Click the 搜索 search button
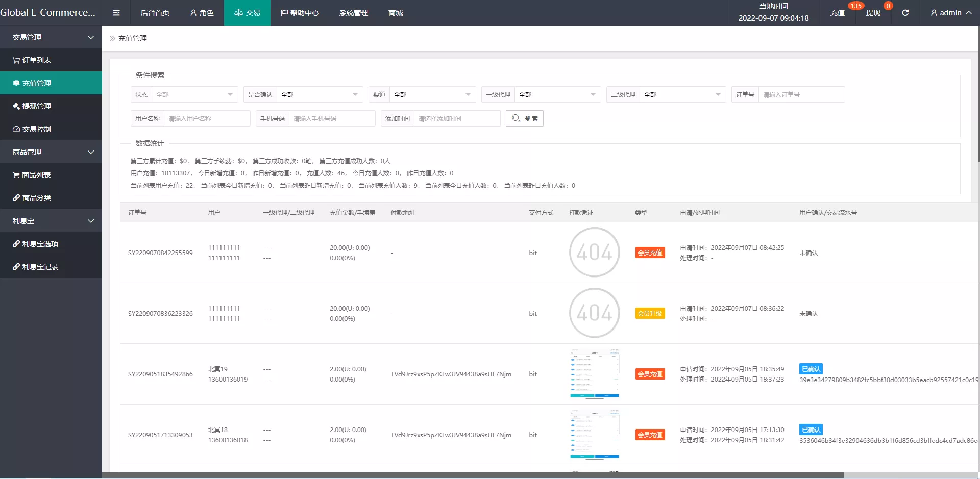 524,118
